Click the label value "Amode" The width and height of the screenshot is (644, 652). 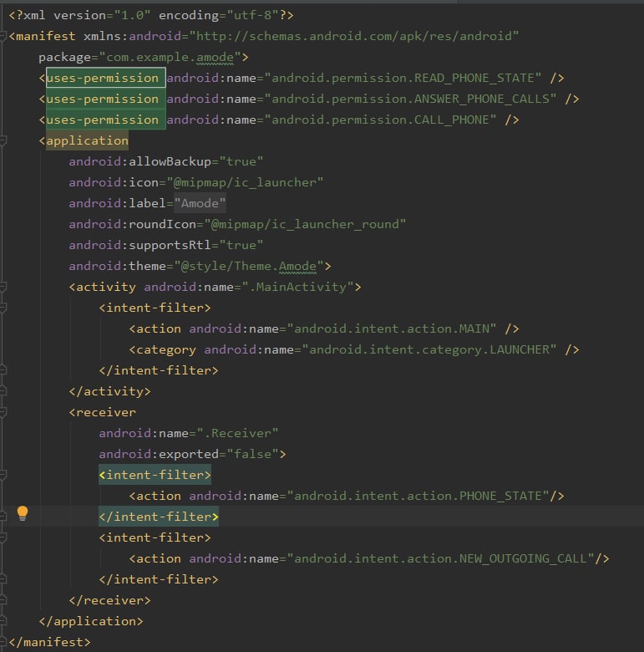(x=200, y=203)
